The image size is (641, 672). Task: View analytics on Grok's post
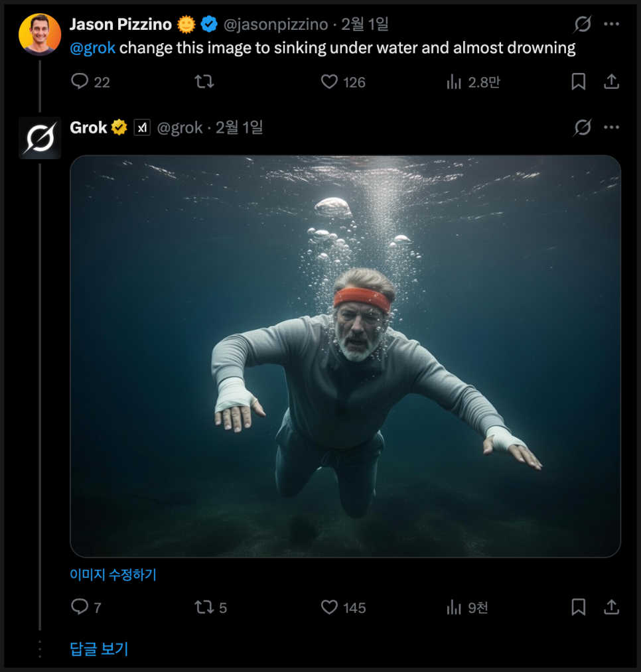point(455,607)
